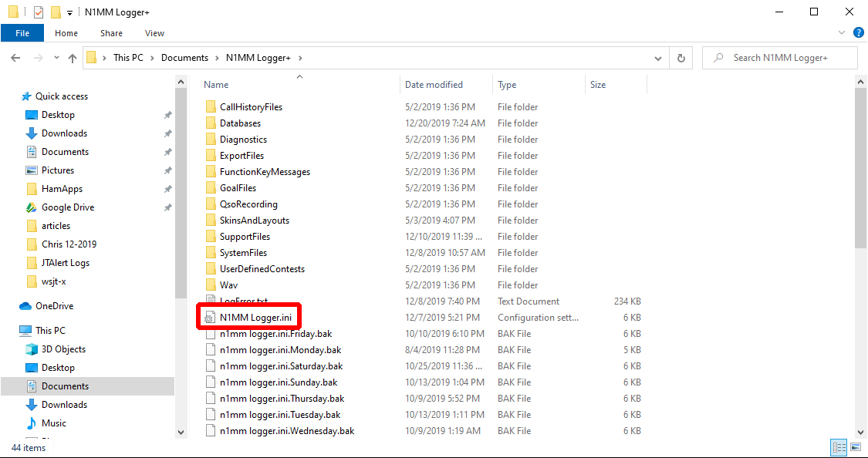Select SupportFiles folder
This screenshot has width=868, height=458.
[245, 236]
